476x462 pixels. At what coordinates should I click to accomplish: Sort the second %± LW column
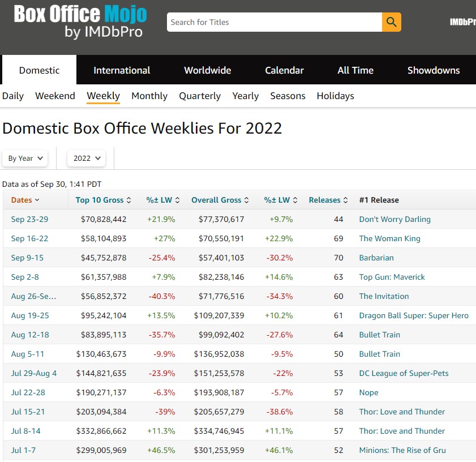(x=295, y=200)
